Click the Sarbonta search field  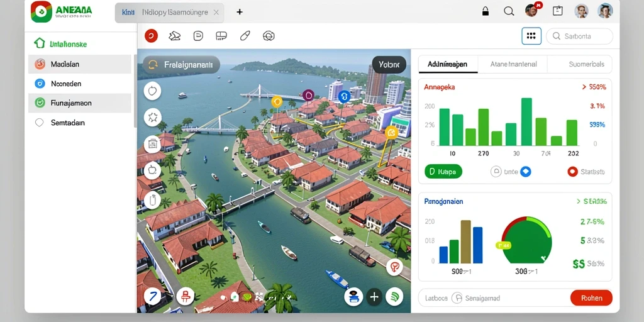click(x=579, y=36)
